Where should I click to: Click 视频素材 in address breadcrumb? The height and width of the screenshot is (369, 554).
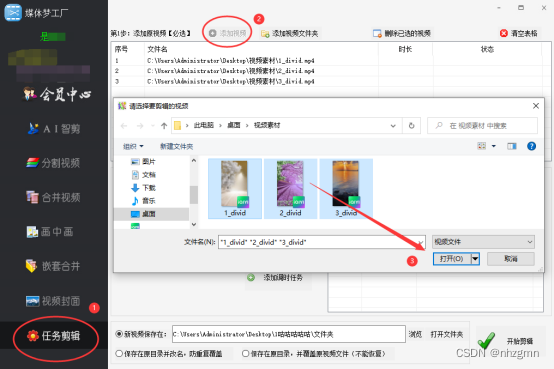coord(267,125)
